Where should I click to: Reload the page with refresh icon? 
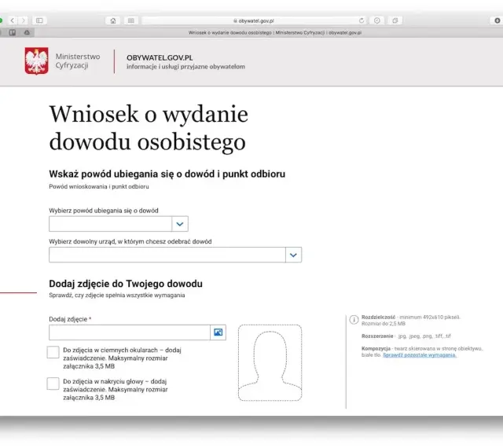click(x=362, y=20)
